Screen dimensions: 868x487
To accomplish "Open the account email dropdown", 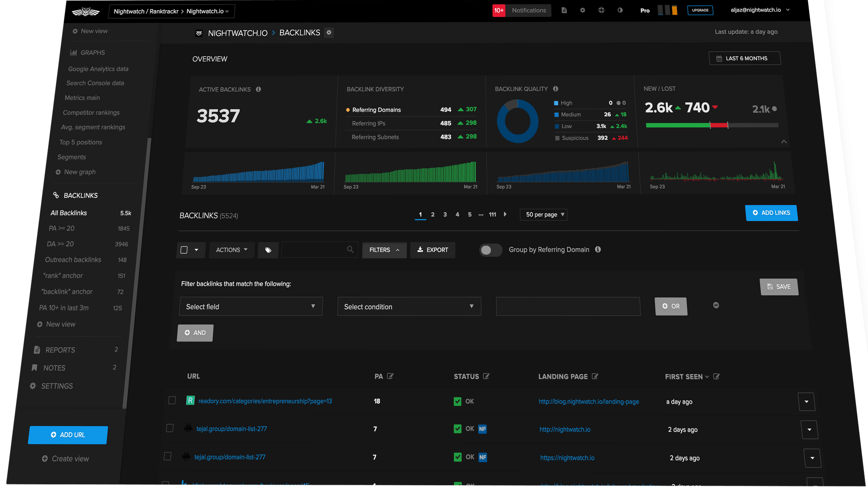I will pyautogui.click(x=760, y=10).
